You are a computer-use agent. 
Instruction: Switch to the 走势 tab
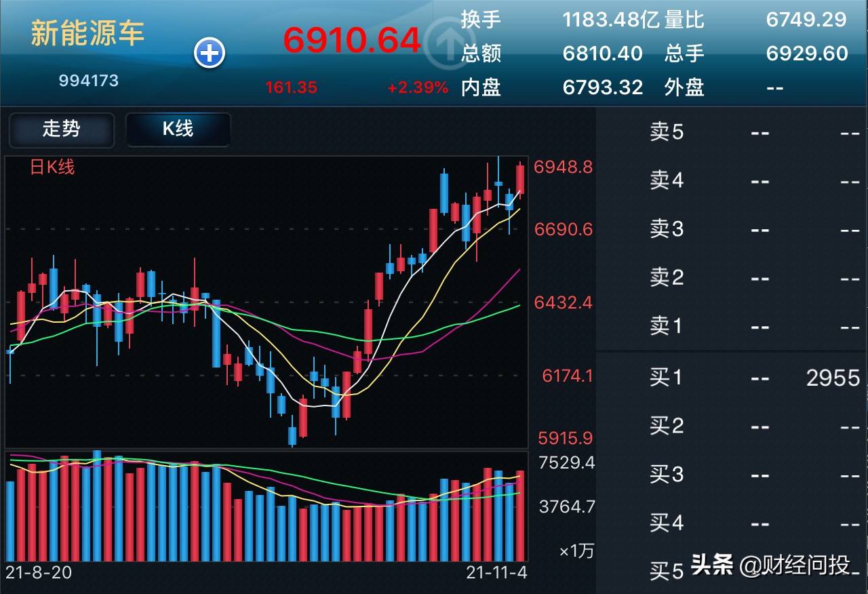61,129
